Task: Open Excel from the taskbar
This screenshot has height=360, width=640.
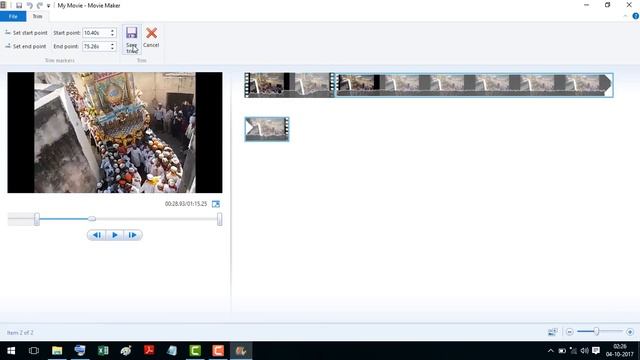Action: click(103, 351)
